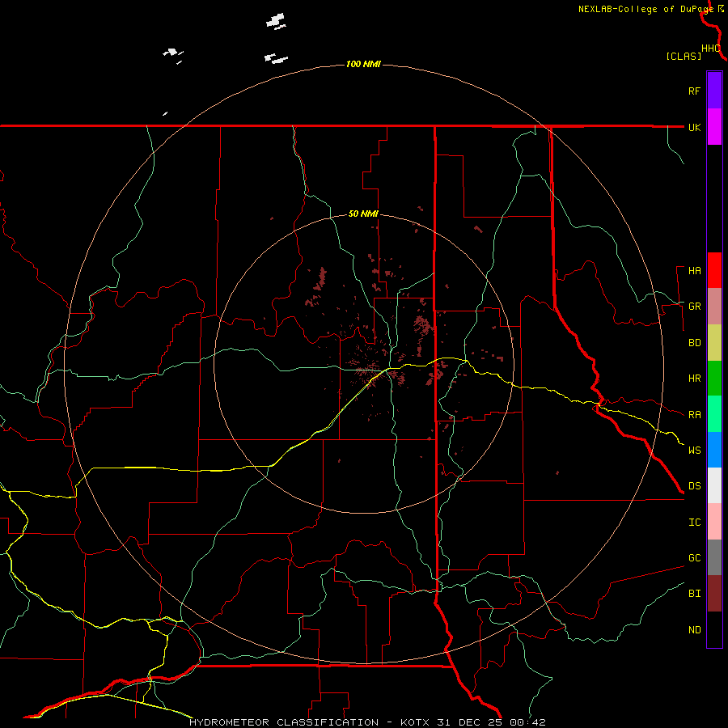Click the HYDROMETEOR CLASSIFICATION title text
728x728 pixels.
(x=284, y=722)
